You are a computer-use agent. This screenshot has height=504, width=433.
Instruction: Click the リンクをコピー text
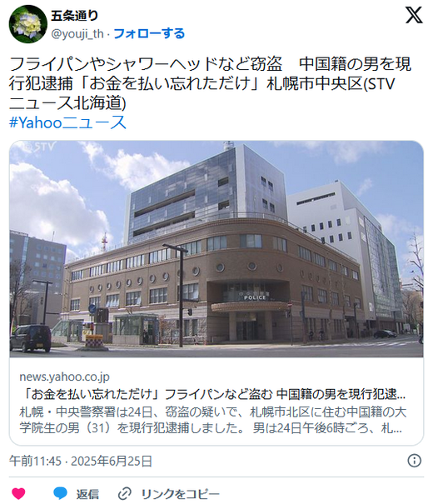point(181,494)
